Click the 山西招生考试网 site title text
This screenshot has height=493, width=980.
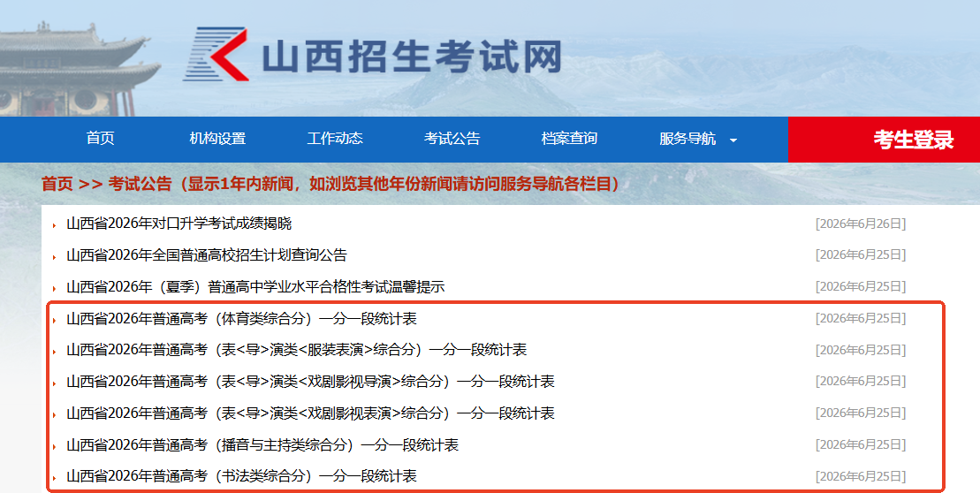[x=411, y=57]
